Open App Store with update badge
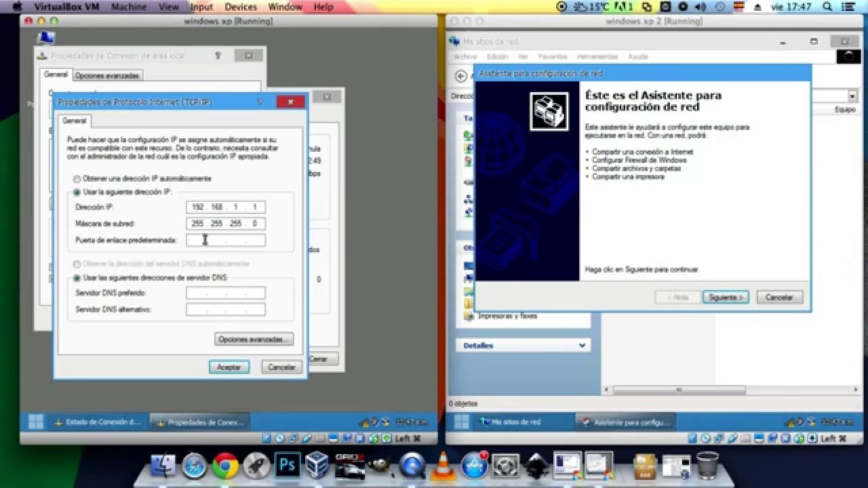The height and width of the screenshot is (488, 868). click(474, 466)
